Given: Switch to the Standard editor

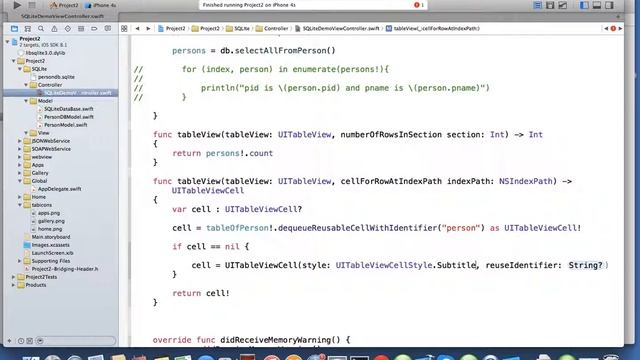Looking at the screenshot, I should tap(538, 5).
